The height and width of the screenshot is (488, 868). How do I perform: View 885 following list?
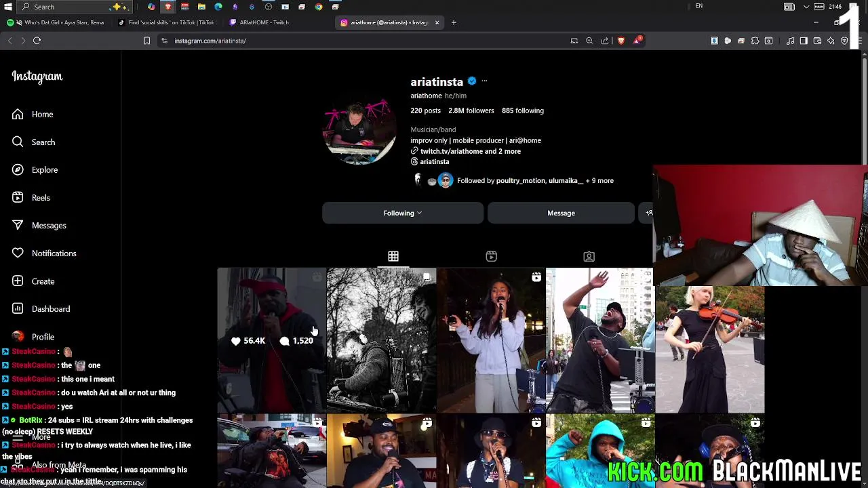(x=523, y=110)
